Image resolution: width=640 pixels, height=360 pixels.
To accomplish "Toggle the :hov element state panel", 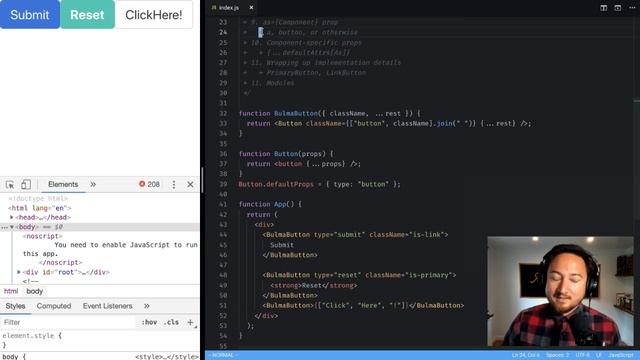I will tap(149, 322).
